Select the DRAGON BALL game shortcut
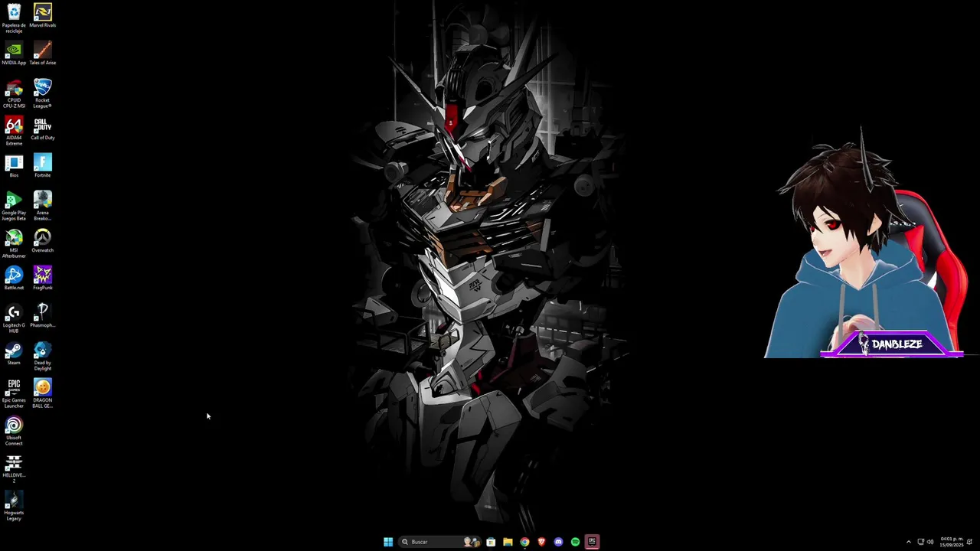This screenshot has height=551, width=980. coord(42,393)
